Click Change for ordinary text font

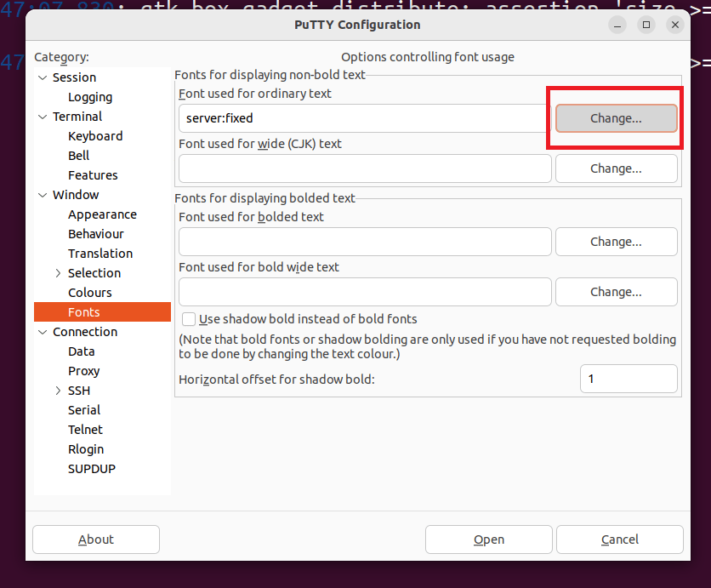click(617, 118)
